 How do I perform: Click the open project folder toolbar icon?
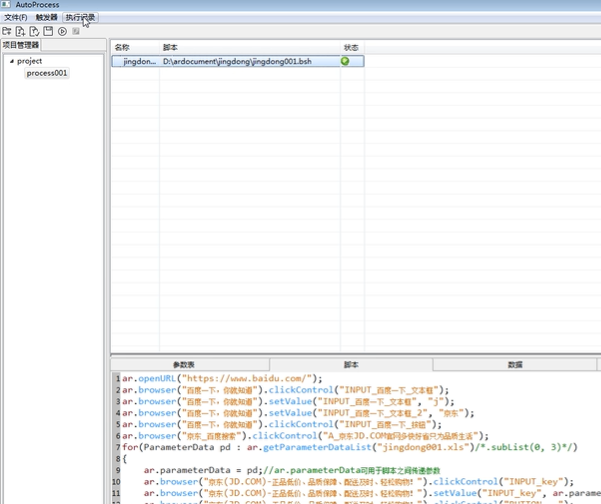click(x=7, y=31)
